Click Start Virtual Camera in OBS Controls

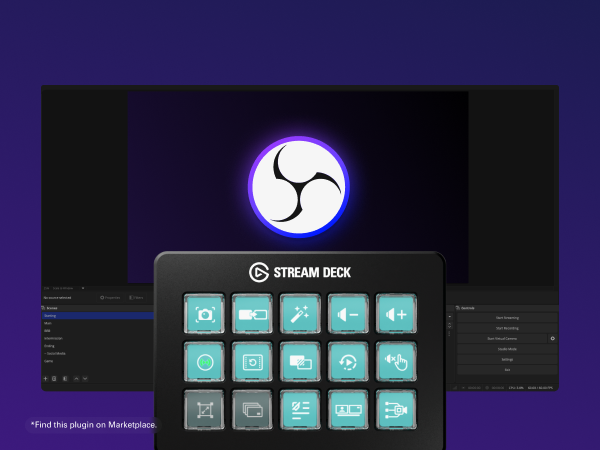pos(502,338)
